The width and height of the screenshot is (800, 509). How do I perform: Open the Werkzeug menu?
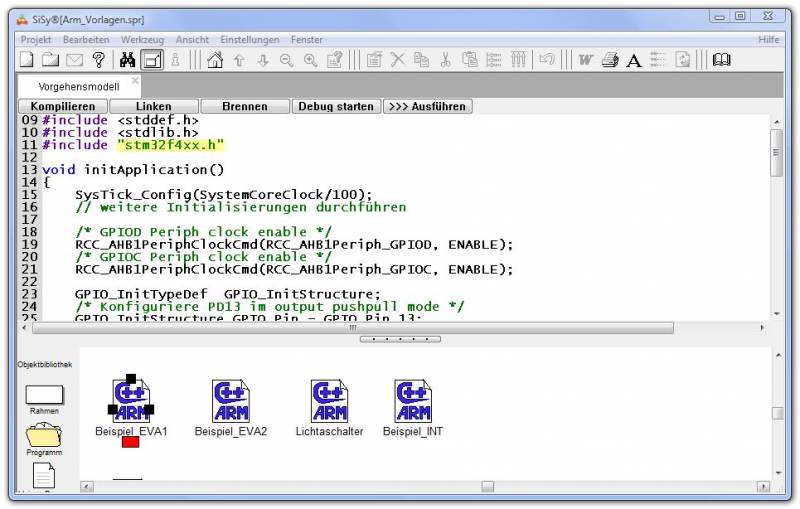pos(142,39)
